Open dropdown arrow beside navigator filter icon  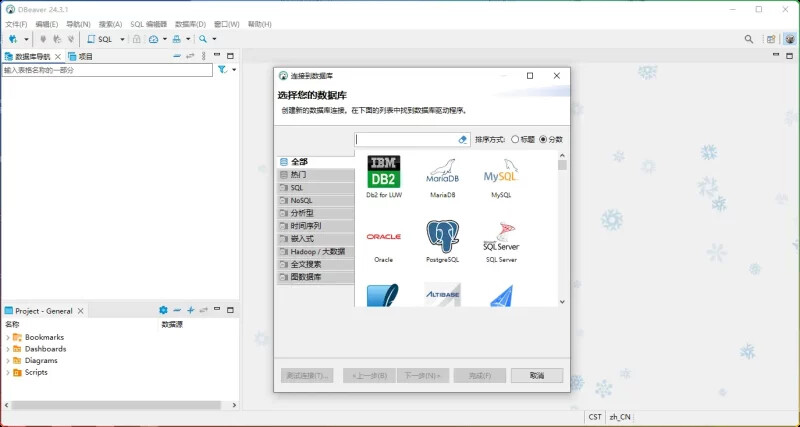tap(234, 69)
